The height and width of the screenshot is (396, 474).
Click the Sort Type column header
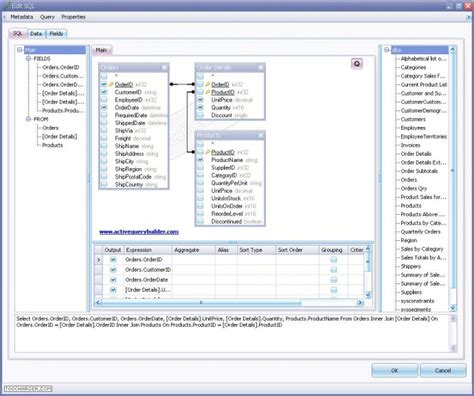(256, 250)
